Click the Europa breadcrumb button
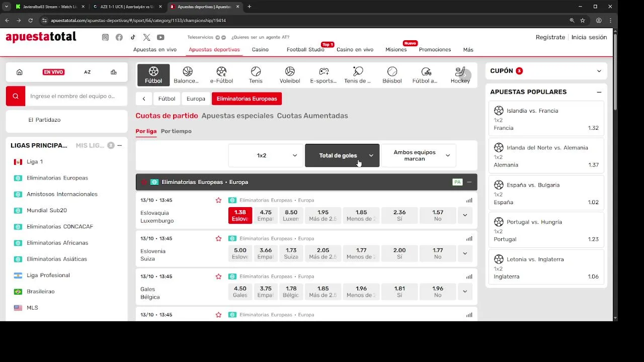 pos(196,99)
